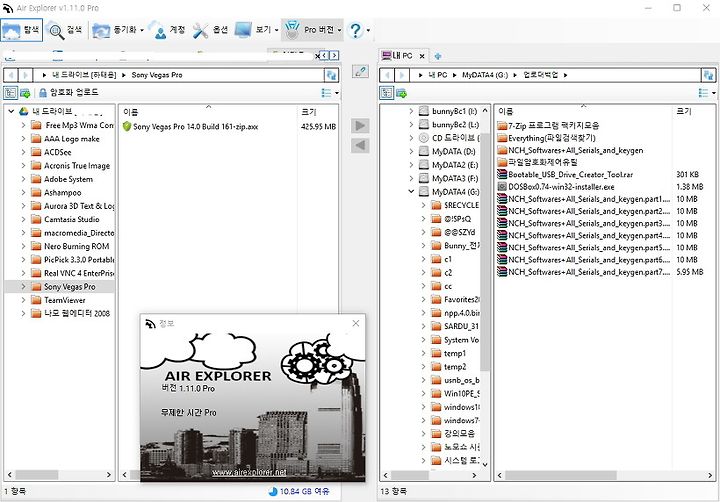
Task: Copy selection to the right pane arrow
Action: pyautogui.click(x=360, y=126)
